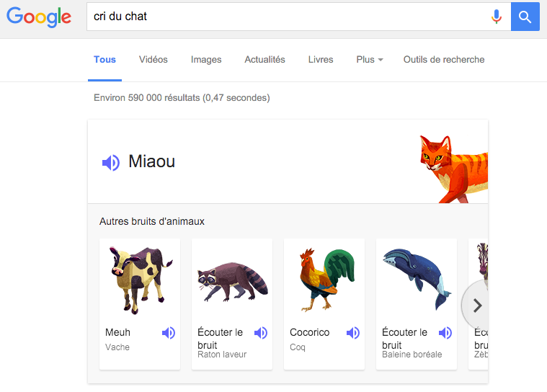This screenshot has height=392, width=547.
Task: Click the orange cat illustration
Action: (453, 169)
